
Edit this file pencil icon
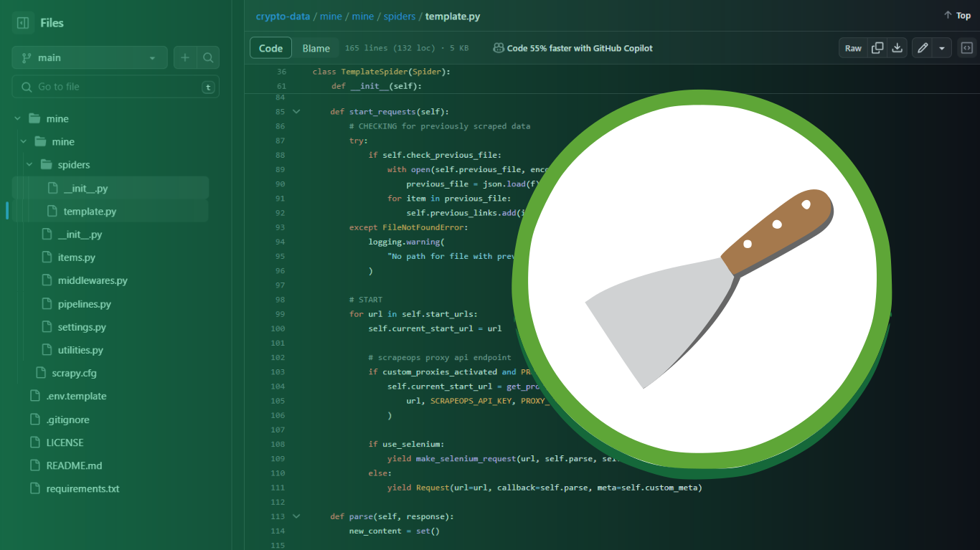[923, 48]
